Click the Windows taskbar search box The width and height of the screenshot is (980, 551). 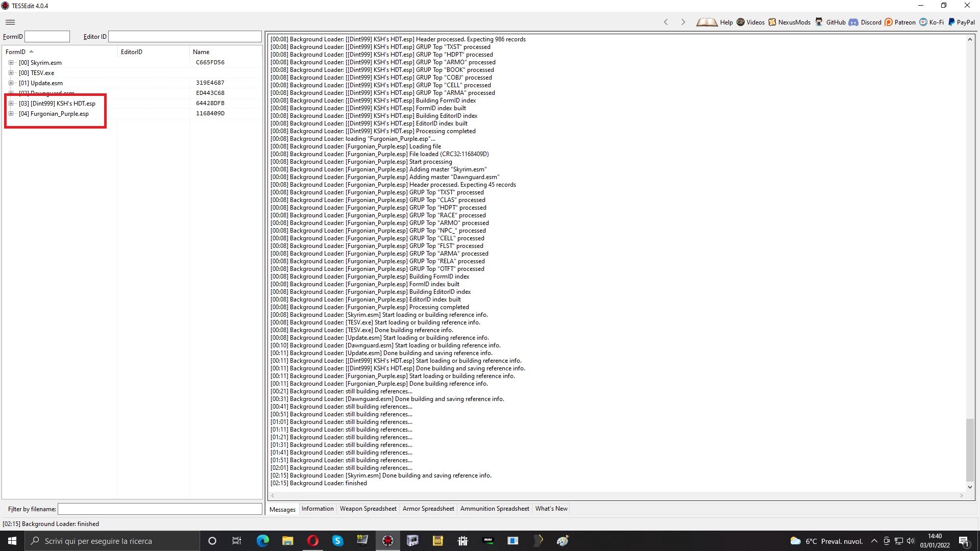coord(112,541)
